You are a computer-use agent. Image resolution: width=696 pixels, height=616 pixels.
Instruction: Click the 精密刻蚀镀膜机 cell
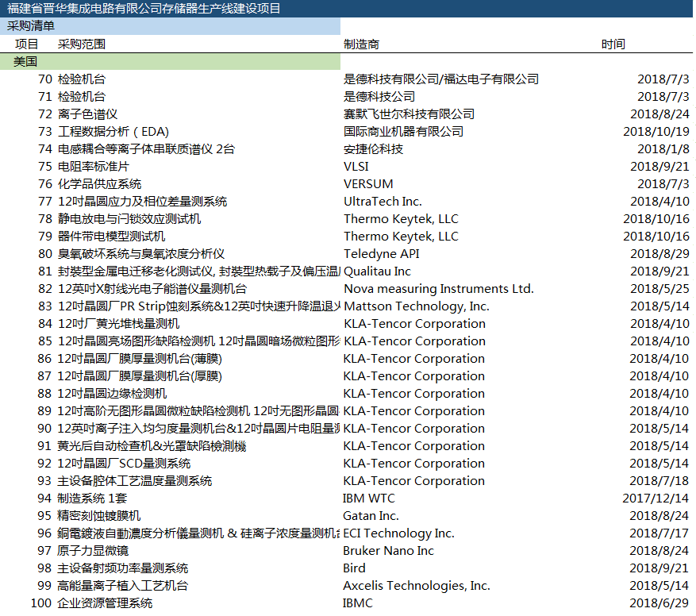pos(99,516)
